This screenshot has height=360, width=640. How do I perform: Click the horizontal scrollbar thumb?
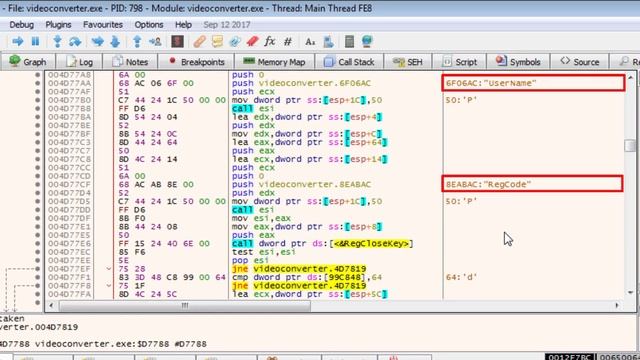pyautogui.click(x=184, y=305)
